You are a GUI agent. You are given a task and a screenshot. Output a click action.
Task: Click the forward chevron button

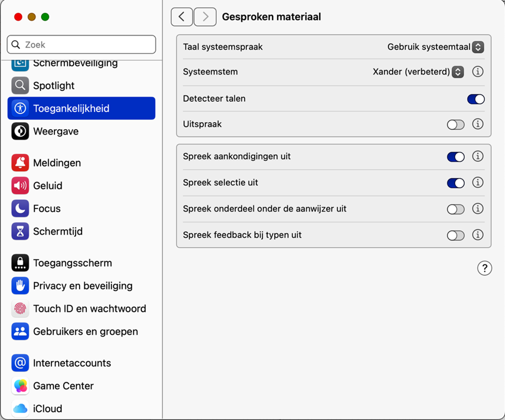click(x=205, y=17)
